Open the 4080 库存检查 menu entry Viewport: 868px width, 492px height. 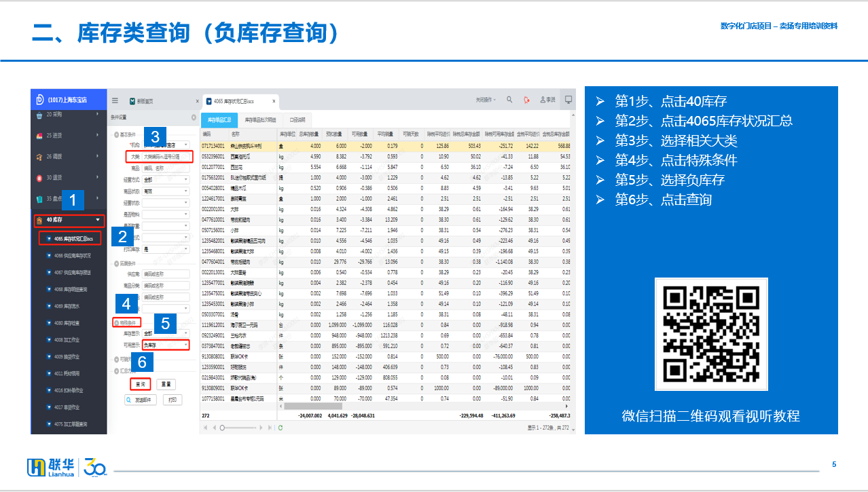coord(68,323)
